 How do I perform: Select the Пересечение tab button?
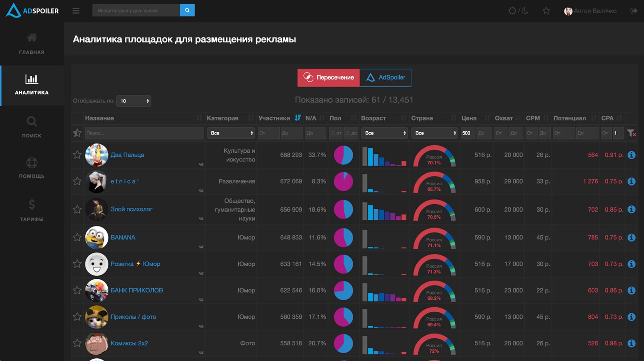[x=329, y=77]
